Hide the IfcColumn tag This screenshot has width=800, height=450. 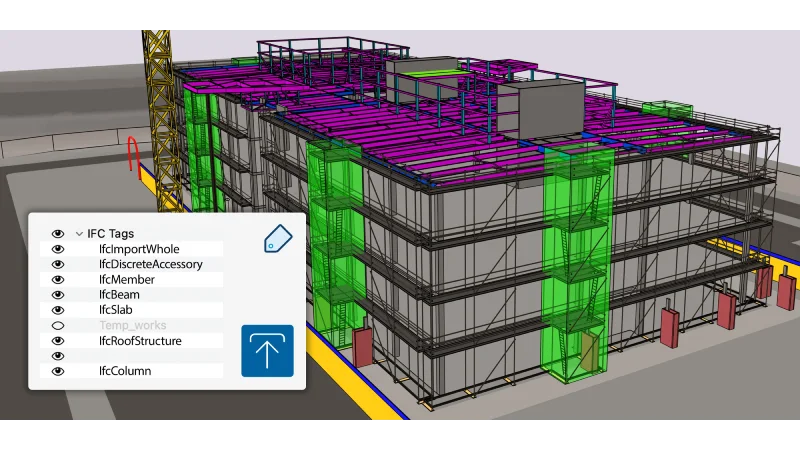[x=58, y=371]
